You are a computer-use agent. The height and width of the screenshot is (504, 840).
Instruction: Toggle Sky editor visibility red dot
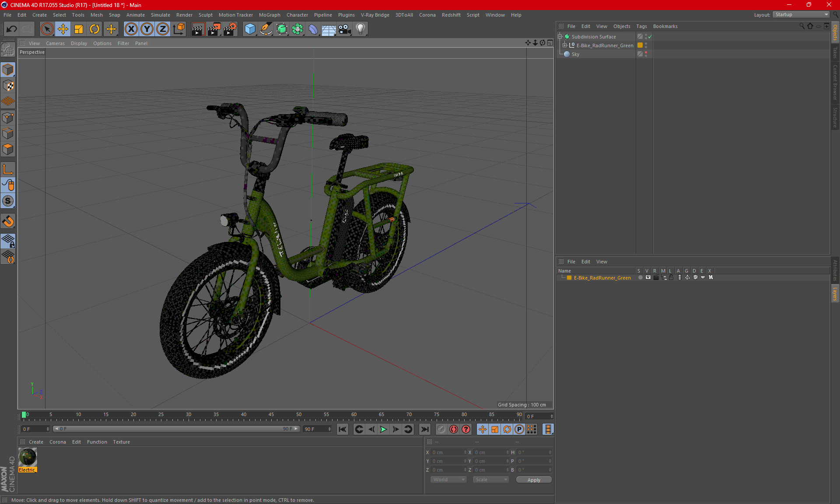[646, 52]
